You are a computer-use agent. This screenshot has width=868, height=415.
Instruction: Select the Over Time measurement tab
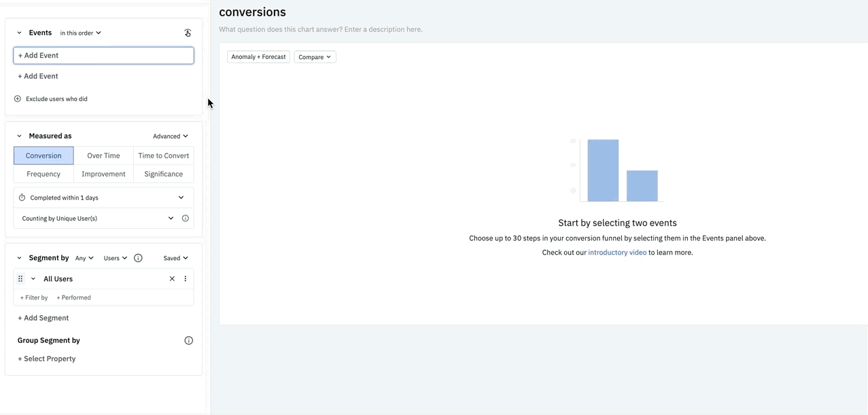pos(103,156)
